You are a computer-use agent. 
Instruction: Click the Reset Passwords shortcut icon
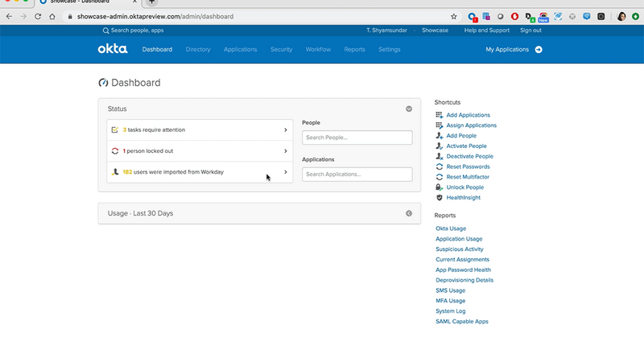[439, 167]
